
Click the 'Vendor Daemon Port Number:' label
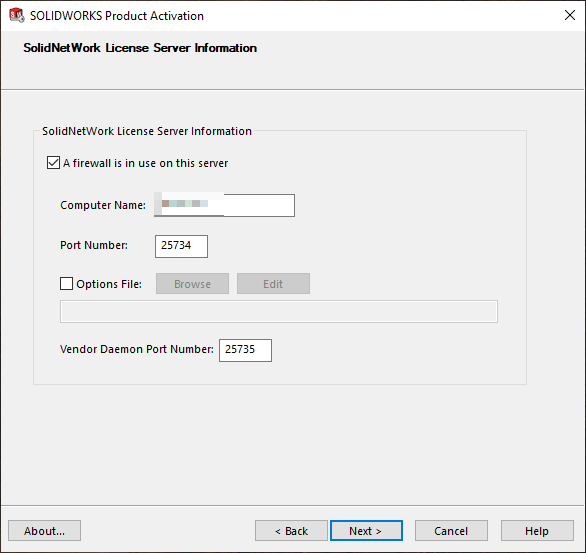pos(137,349)
